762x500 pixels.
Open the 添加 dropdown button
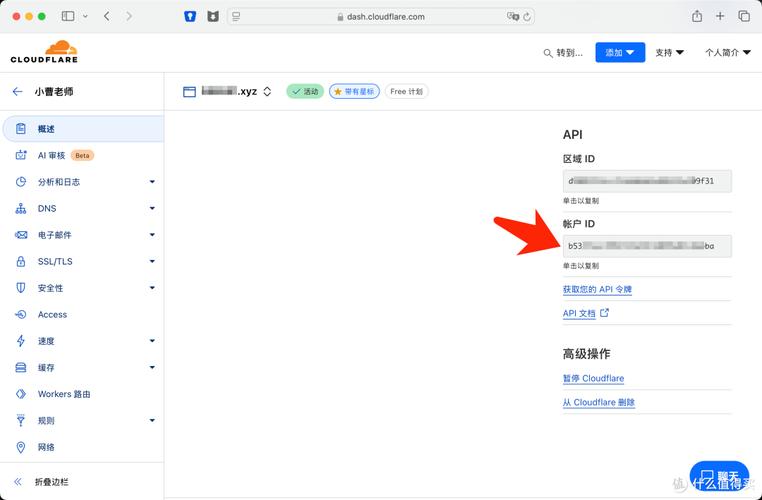[620, 53]
